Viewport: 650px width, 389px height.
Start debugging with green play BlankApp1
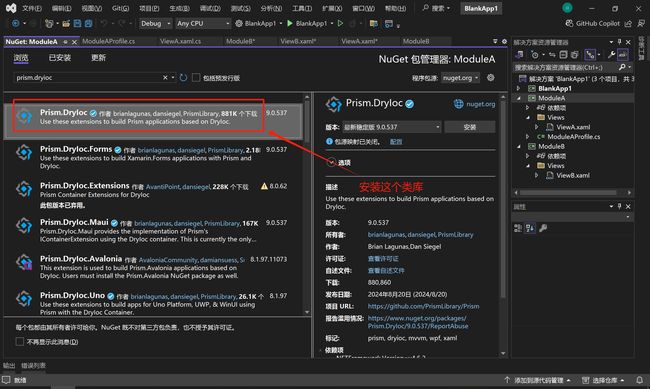point(307,24)
